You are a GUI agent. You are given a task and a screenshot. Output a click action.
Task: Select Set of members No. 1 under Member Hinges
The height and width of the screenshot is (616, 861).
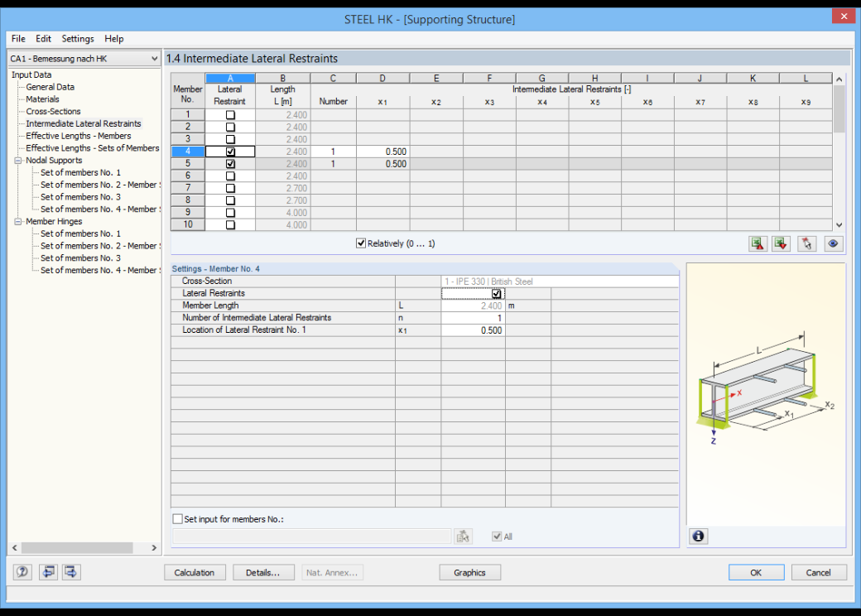[81, 233]
